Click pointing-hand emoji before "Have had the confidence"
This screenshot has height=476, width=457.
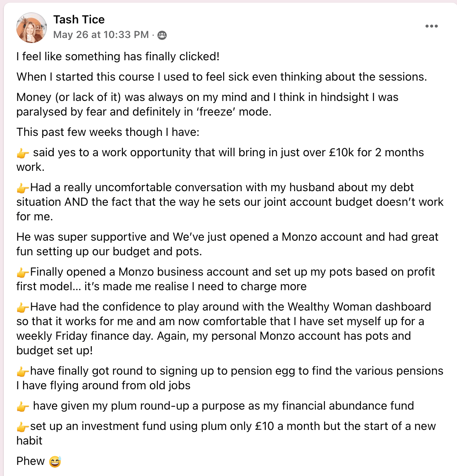[23, 307]
